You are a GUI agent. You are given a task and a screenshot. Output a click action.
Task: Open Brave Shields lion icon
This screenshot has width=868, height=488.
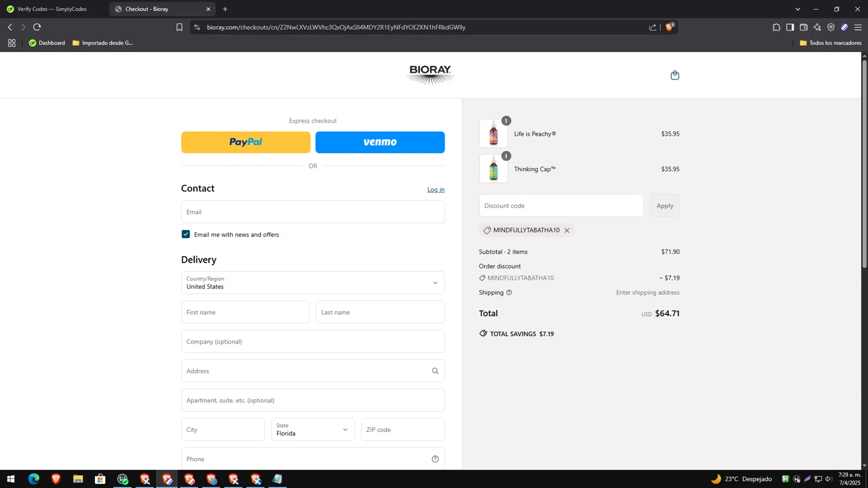pyautogui.click(x=670, y=27)
